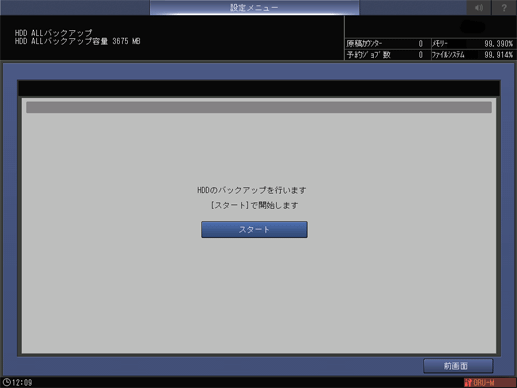The height and width of the screenshot is (388, 517).
Task: Click the メモリー 99.390% value
Action: tap(498, 44)
